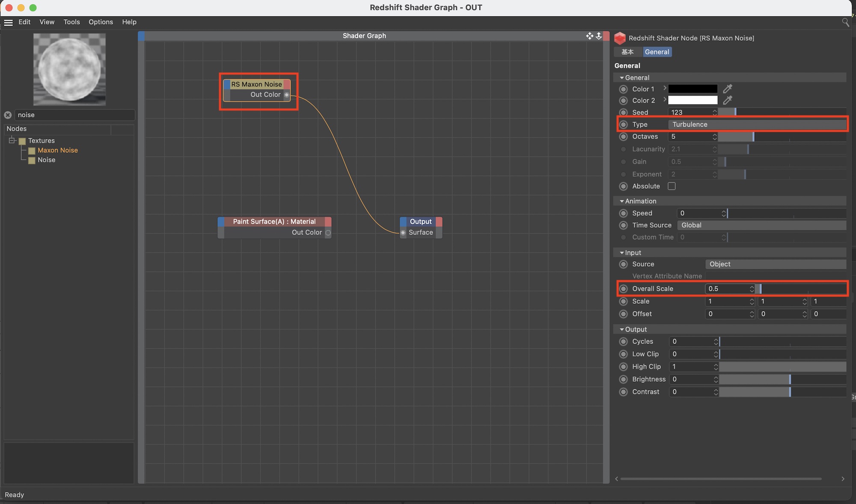Click the Color 1 eyedropper icon
856x504 pixels.
coord(727,89)
